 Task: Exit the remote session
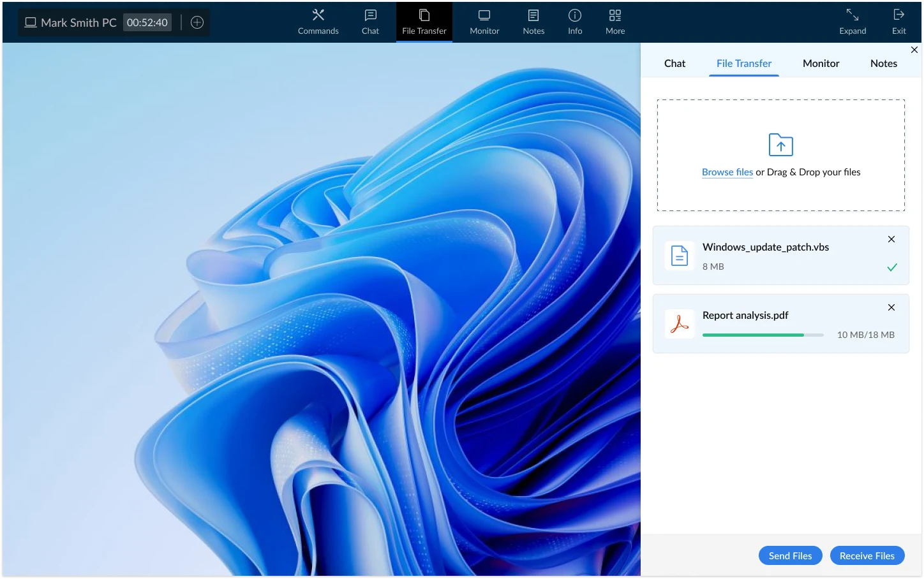coord(898,22)
